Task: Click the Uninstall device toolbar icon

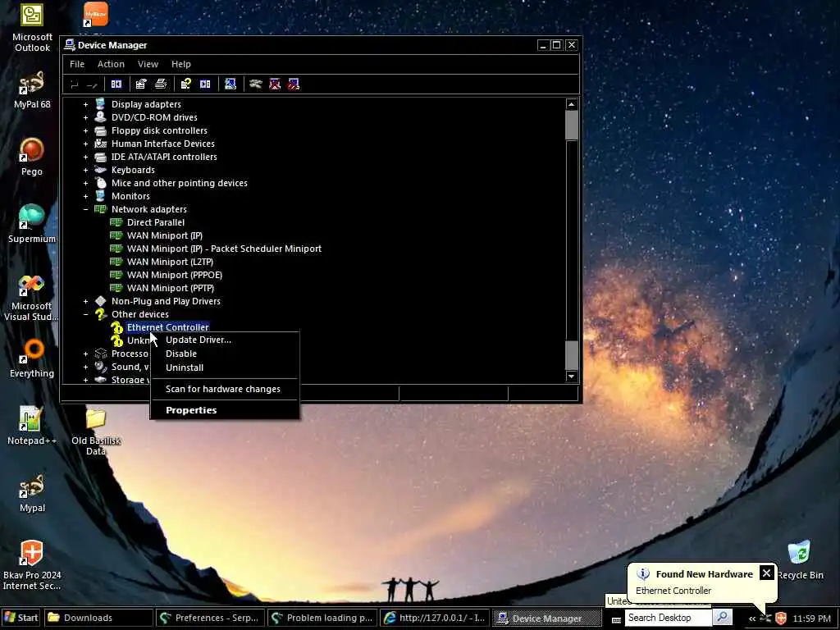Action: tap(275, 84)
